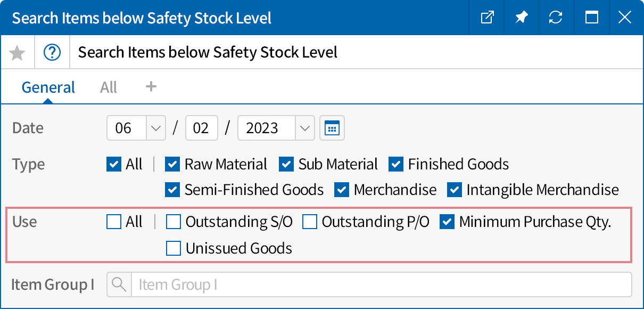The image size is (644, 309).
Task: Open window in new pop-out icon
Action: tap(486, 18)
